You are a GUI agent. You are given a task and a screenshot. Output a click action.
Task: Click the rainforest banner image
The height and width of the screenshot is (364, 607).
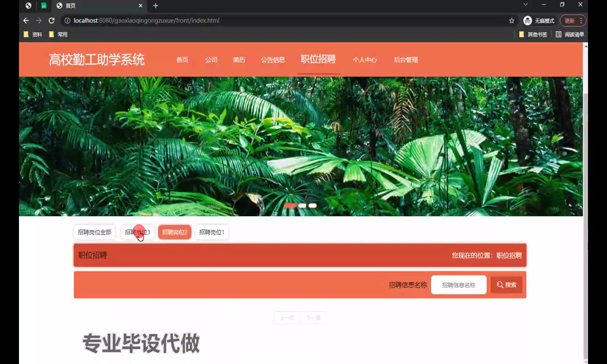tap(301, 146)
